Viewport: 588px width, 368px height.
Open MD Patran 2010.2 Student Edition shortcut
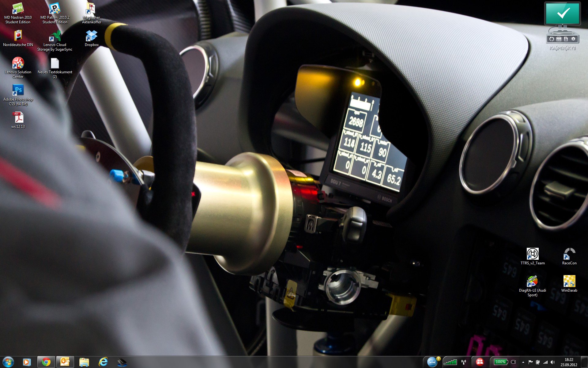click(55, 13)
